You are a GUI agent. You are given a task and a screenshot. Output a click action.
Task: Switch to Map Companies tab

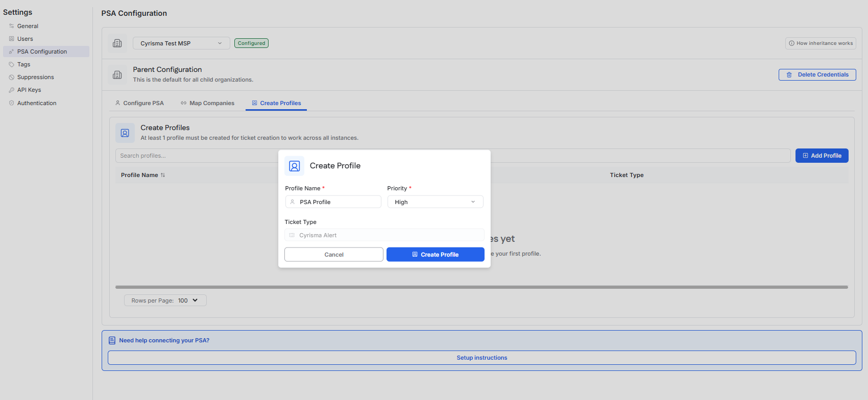click(207, 103)
